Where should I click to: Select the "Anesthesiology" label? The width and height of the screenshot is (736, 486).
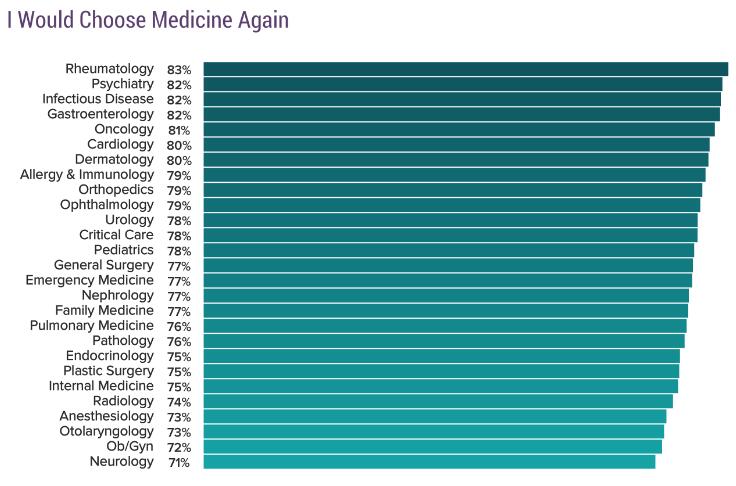pyautogui.click(x=106, y=416)
